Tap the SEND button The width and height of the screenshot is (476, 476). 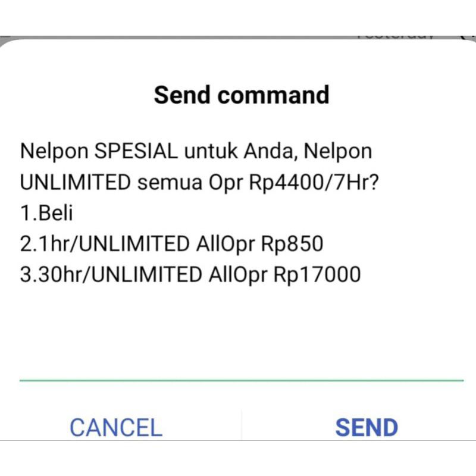tap(367, 427)
